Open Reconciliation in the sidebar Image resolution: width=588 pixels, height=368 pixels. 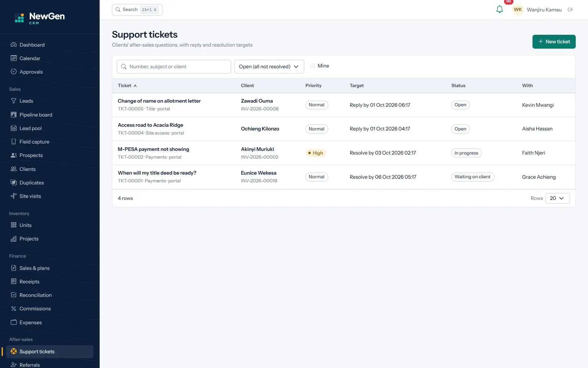click(50, 295)
